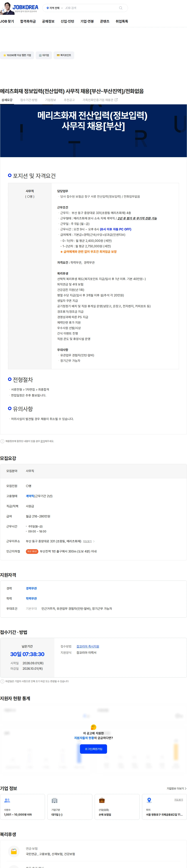Click the 계약직 employment type link
This screenshot has width=187, height=868.
tap(30, 496)
